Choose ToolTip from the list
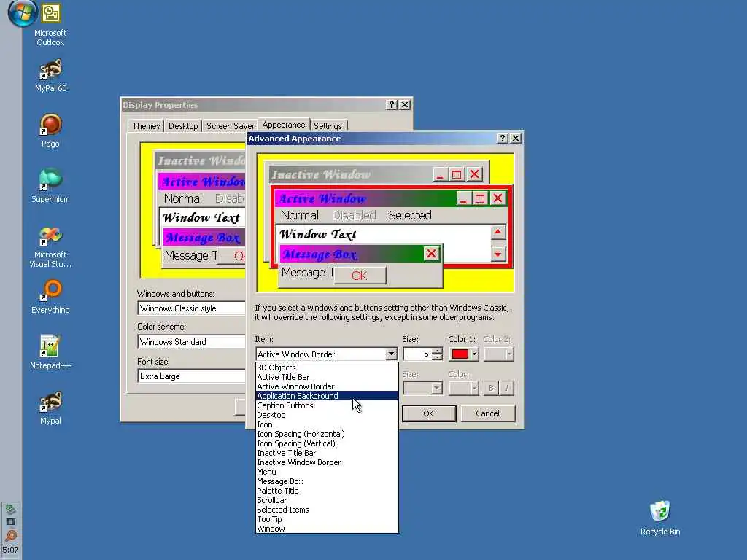 point(327,519)
